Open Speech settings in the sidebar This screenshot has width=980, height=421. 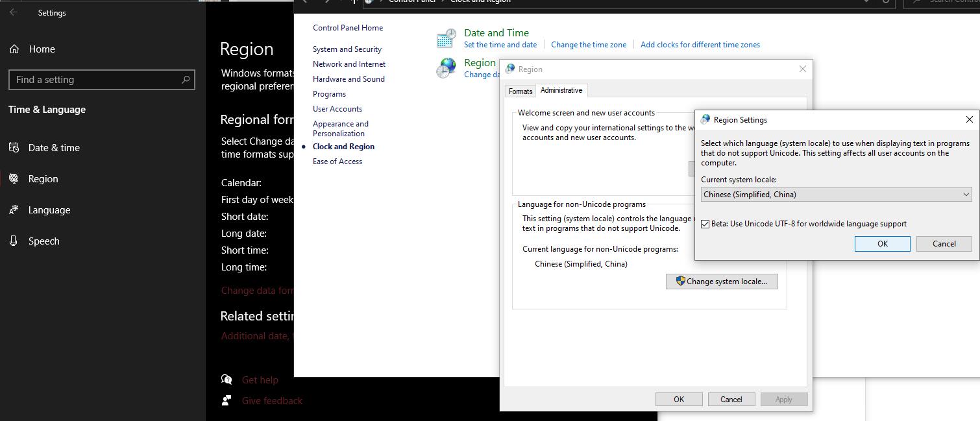[x=43, y=241]
